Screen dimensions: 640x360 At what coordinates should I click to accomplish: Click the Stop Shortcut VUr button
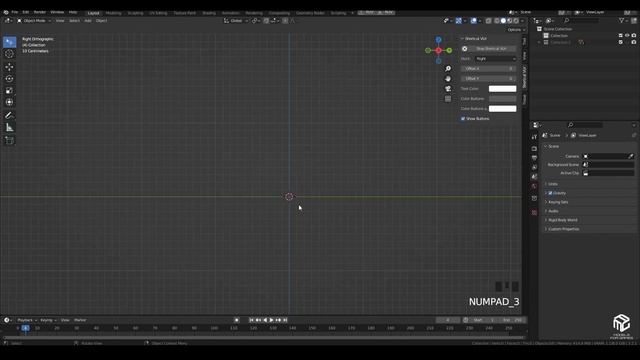tap(491, 49)
